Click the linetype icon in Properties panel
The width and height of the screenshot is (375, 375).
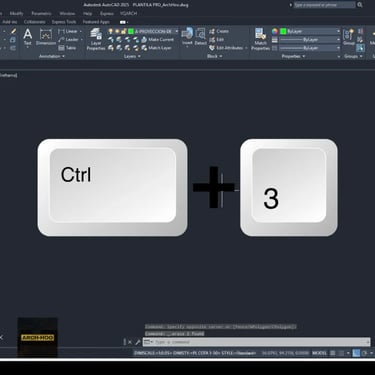pyautogui.click(x=275, y=48)
